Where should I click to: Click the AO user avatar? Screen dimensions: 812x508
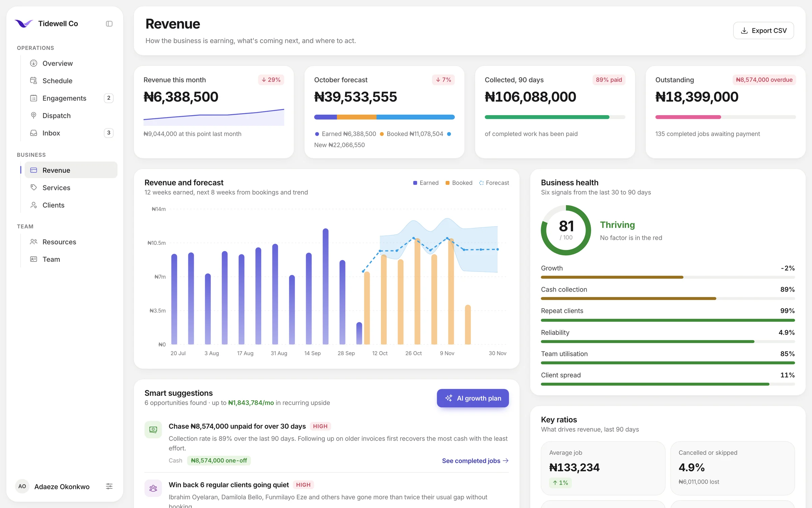click(22, 486)
